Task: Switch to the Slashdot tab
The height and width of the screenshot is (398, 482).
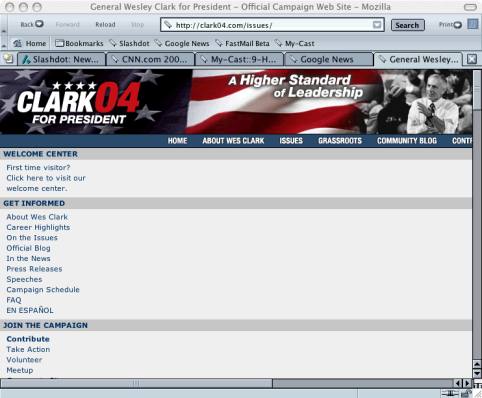Action: tap(61, 59)
